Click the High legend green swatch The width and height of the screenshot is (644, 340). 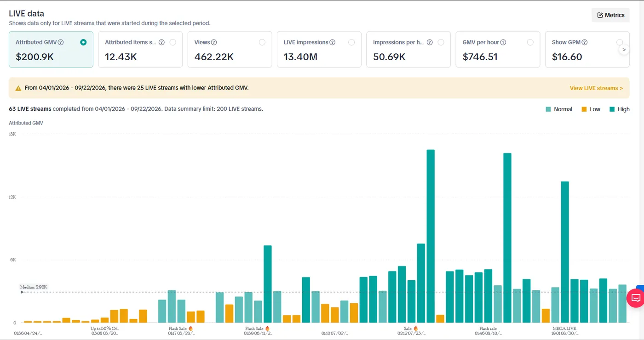(x=612, y=109)
